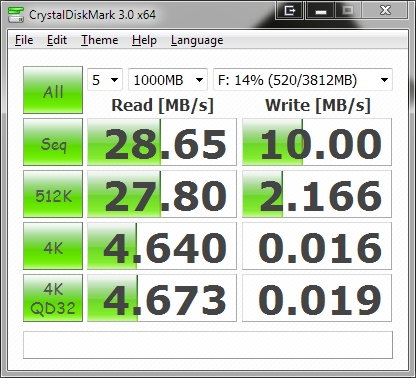Image resolution: width=416 pixels, height=378 pixels.
Task: Start the Seq sequential test
Action: click(x=53, y=142)
